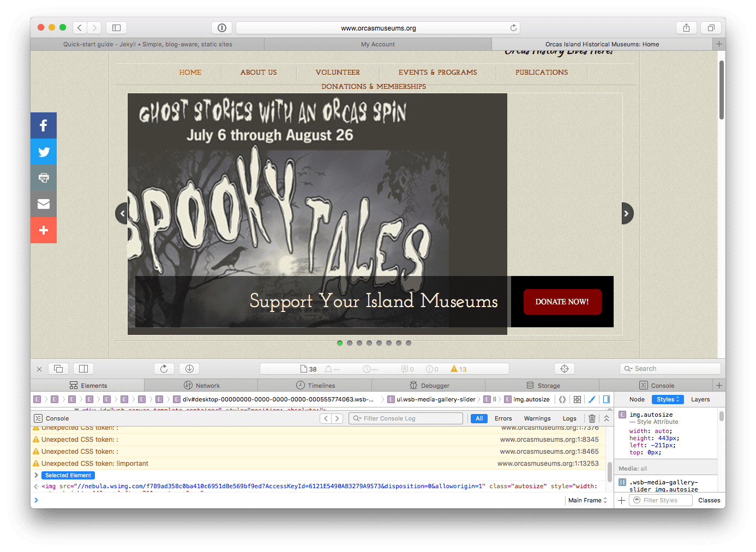This screenshot has height=552, width=756.
Task: Close the Web Inspector panel
Action: [x=39, y=369]
